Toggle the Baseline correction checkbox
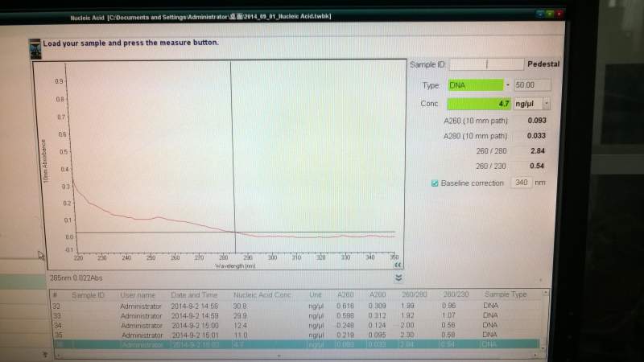 [435, 183]
